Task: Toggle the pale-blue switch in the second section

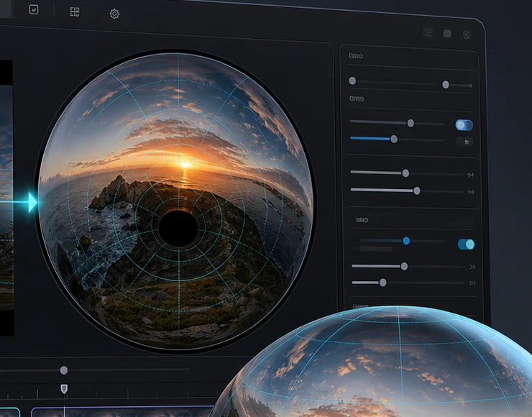Action: pos(464,125)
